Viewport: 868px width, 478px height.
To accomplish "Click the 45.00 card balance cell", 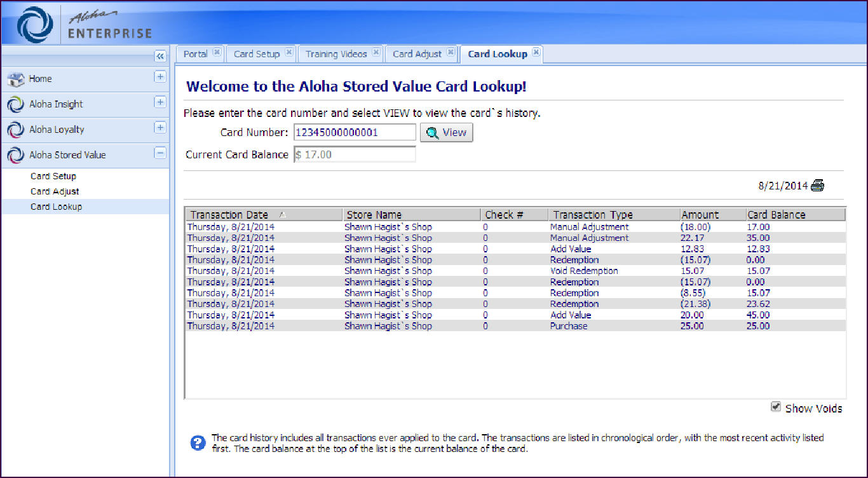I will [758, 315].
